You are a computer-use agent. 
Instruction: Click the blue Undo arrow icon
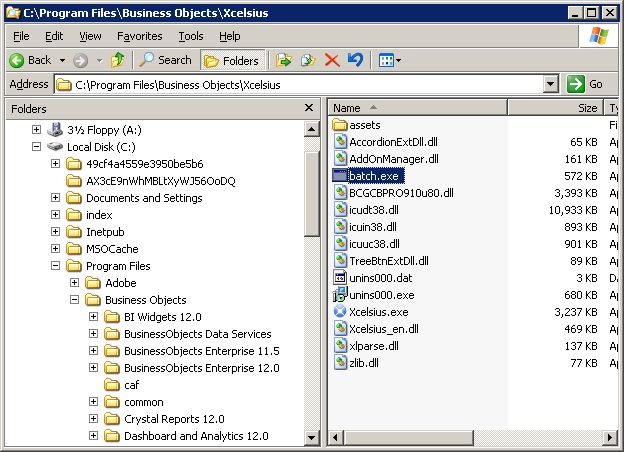pos(355,60)
